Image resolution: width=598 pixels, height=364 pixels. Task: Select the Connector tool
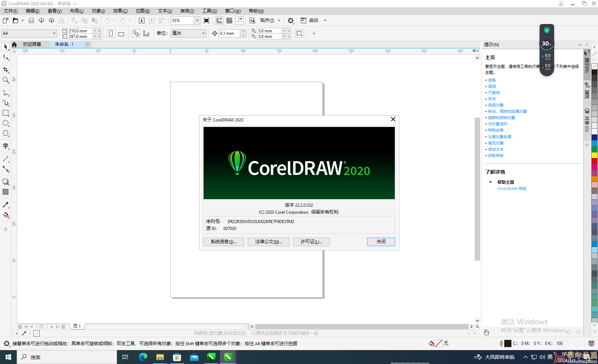tap(6, 169)
